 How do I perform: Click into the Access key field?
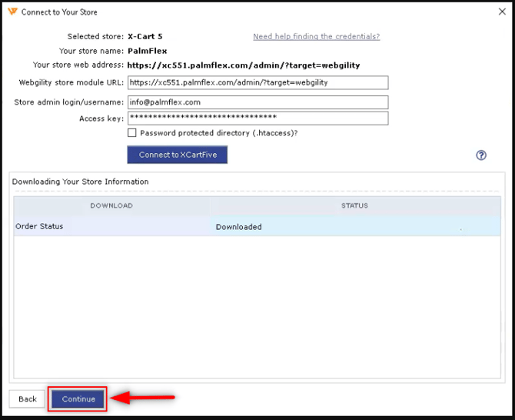tap(257, 118)
